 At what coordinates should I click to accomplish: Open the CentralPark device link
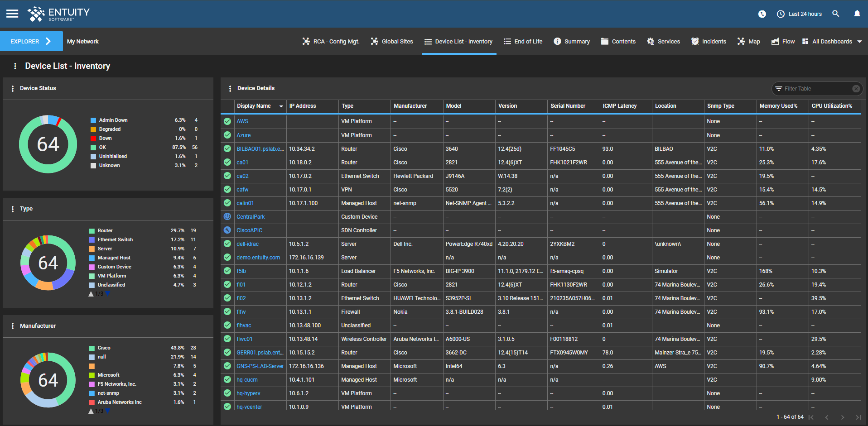(x=251, y=217)
